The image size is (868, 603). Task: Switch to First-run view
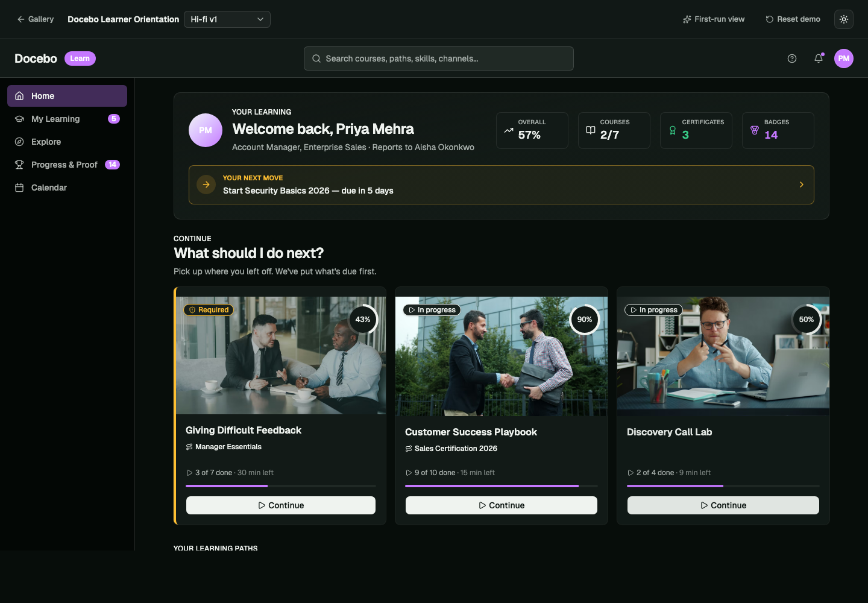714,19
